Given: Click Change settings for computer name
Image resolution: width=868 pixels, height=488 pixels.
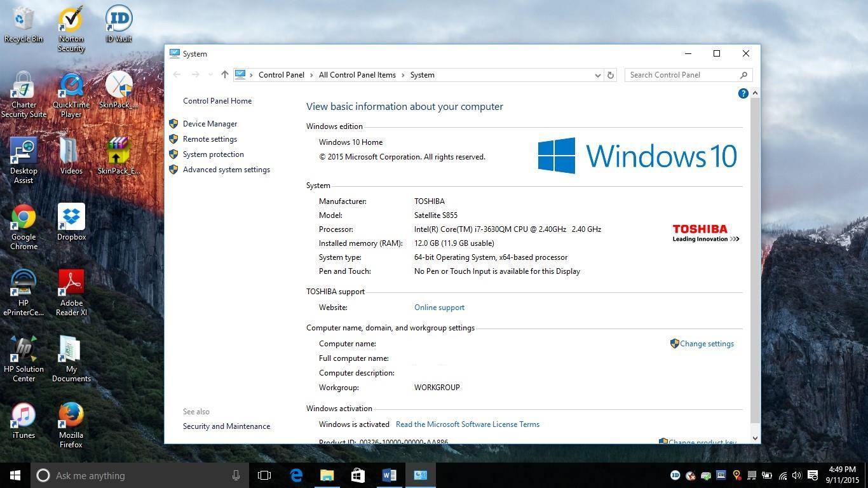Looking at the screenshot, I should click(706, 344).
